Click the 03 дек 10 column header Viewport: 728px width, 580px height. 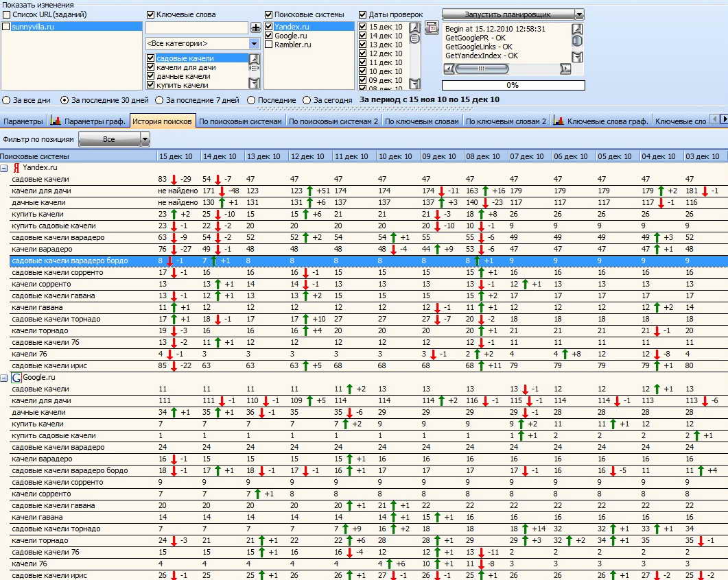pyautogui.click(x=705, y=156)
